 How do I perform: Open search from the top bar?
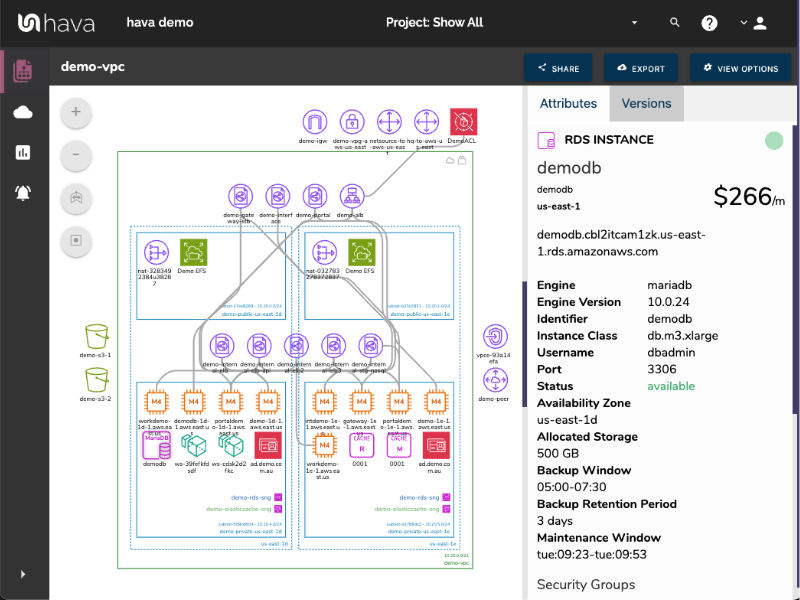674,22
